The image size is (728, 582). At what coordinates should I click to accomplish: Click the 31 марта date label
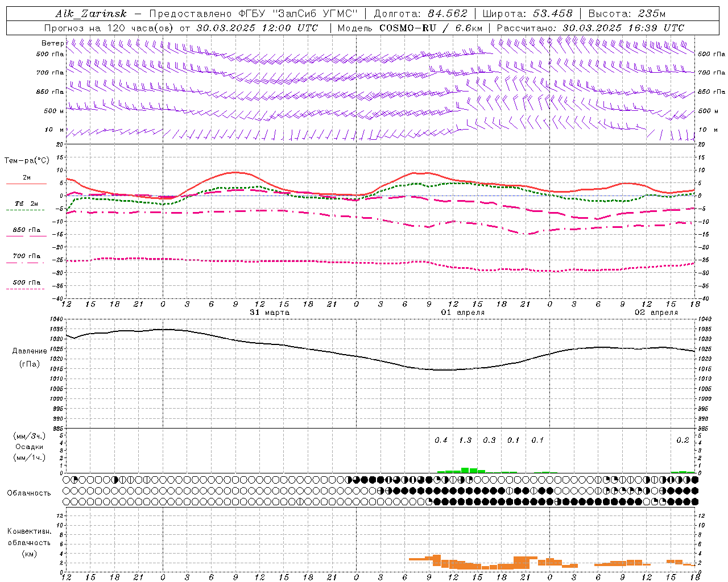(x=270, y=313)
